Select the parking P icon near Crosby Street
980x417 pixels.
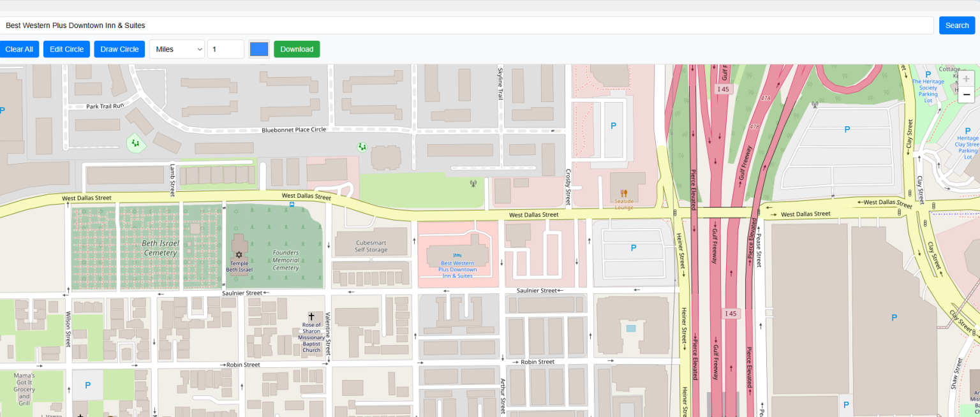coord(614,126)
